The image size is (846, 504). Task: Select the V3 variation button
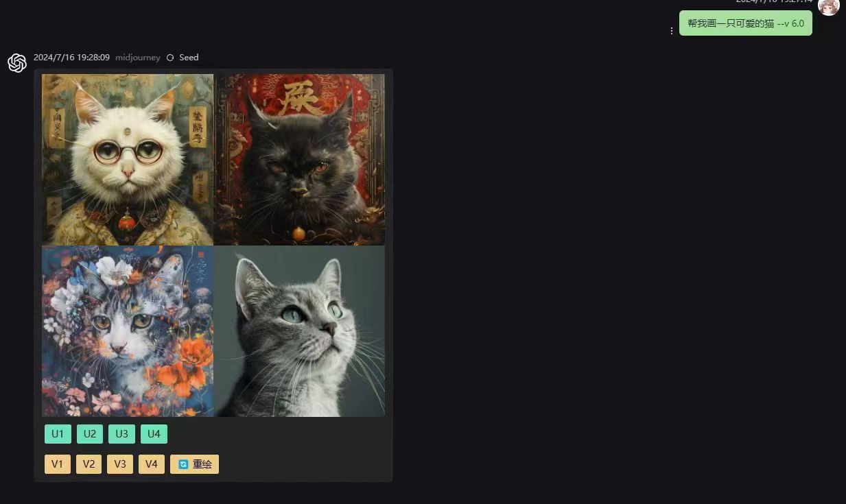tap(120, 464)
